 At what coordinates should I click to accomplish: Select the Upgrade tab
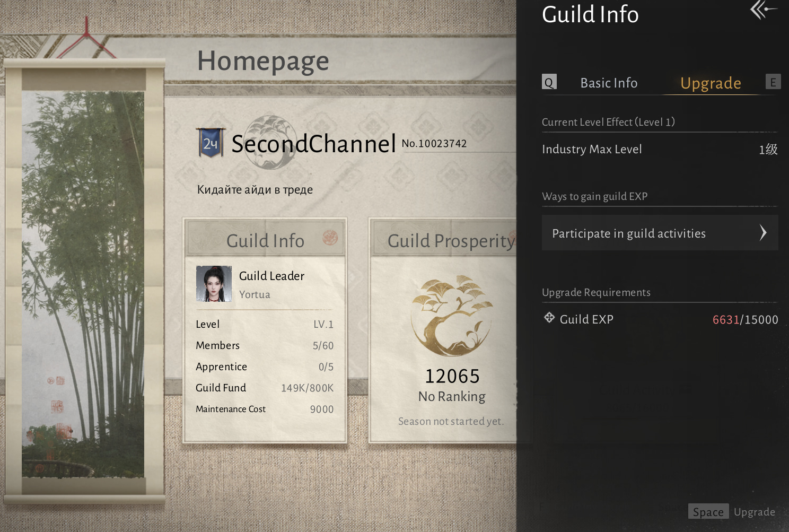(711, 83)
